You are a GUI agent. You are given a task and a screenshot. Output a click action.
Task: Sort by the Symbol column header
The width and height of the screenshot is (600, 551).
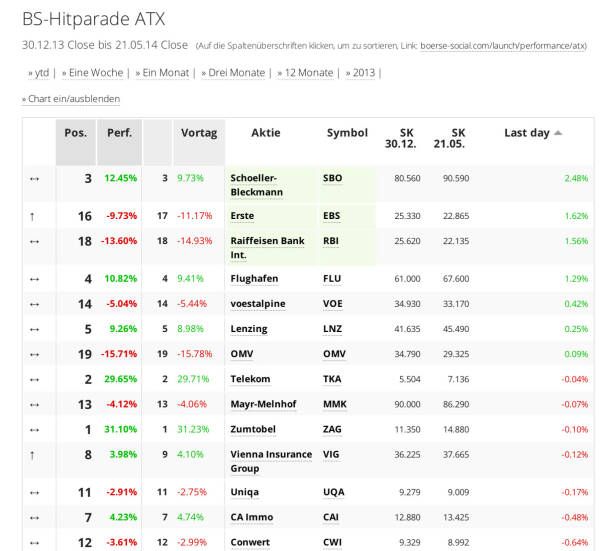pyautogui.click(x=347, y=133)
